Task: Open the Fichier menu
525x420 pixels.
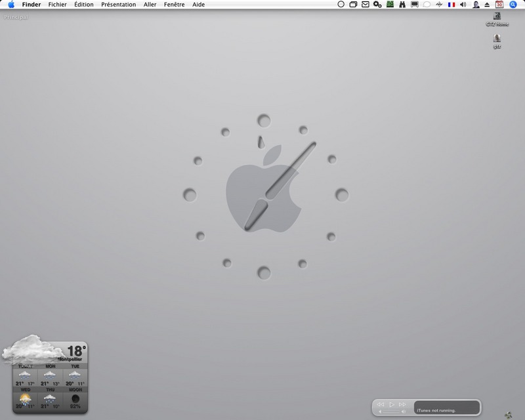Action: (x=57, y=5)
